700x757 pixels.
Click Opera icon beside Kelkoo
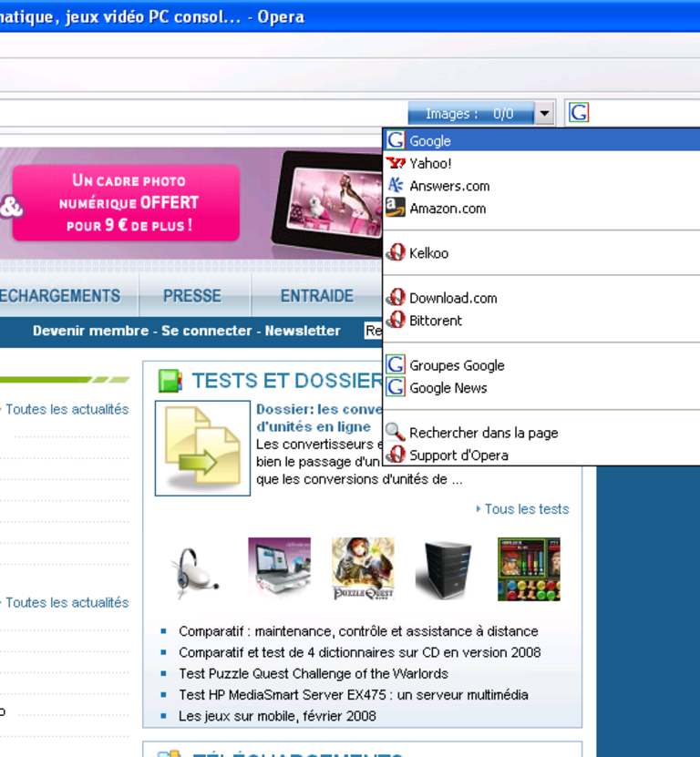[x=396, y=252]
